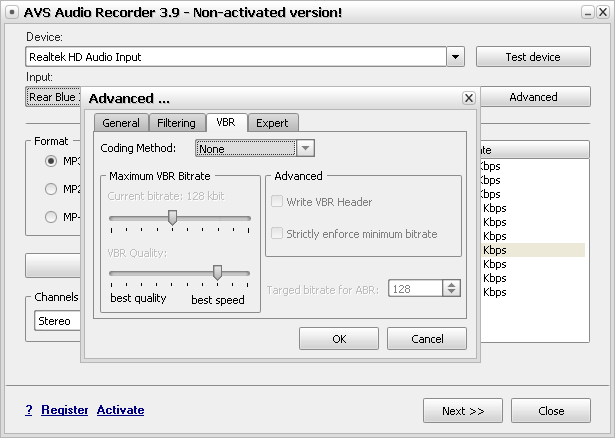Screen dimensions: 615x438
Task: Decrease the Targed bitrate for ABR spinner down arrow
Action: pyautogui.click(x=451, y=292)
